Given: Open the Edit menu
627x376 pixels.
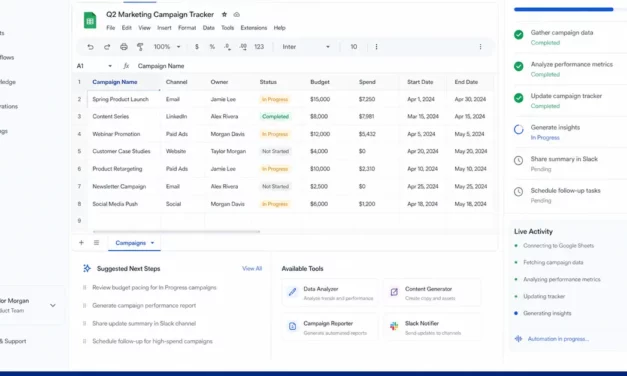Looking at the screenshot, I should 127,28.
